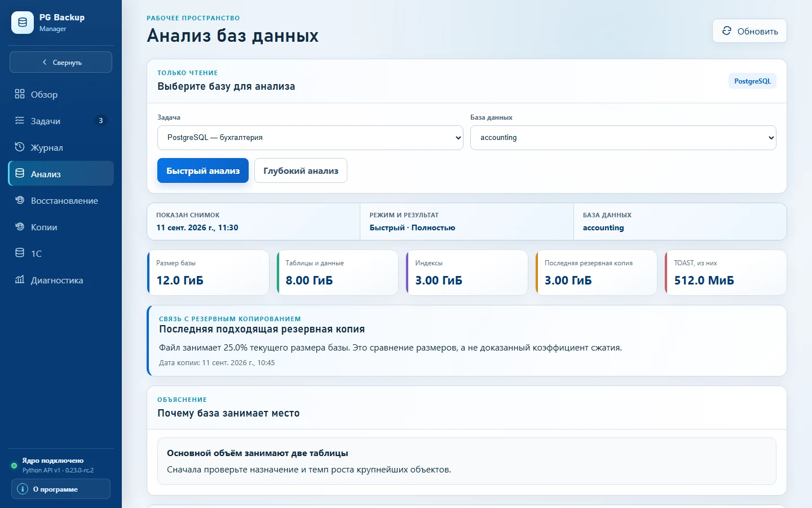Click heading Основной объём занимают две таблицы
The width and height of the screenshot is (812, 508).
click(257, 453)
